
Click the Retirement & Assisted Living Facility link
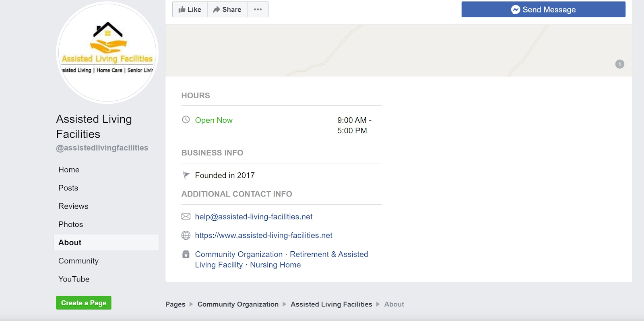coord(281,259)
